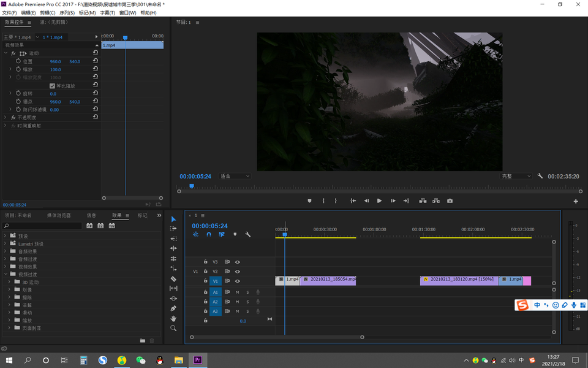
Task: Toggle V2 track output eye
Action: pyautogui.click(x=238, y=272)
